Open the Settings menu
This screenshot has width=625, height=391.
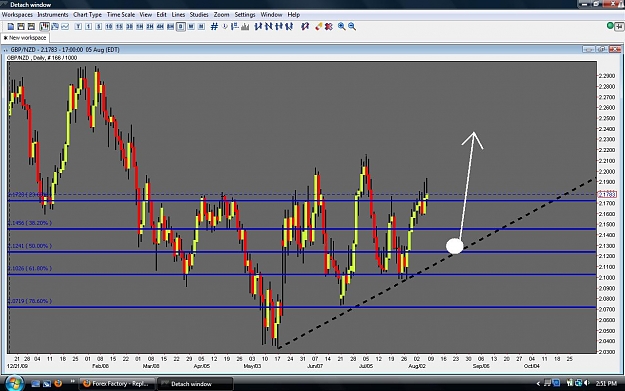pos(245,15)
